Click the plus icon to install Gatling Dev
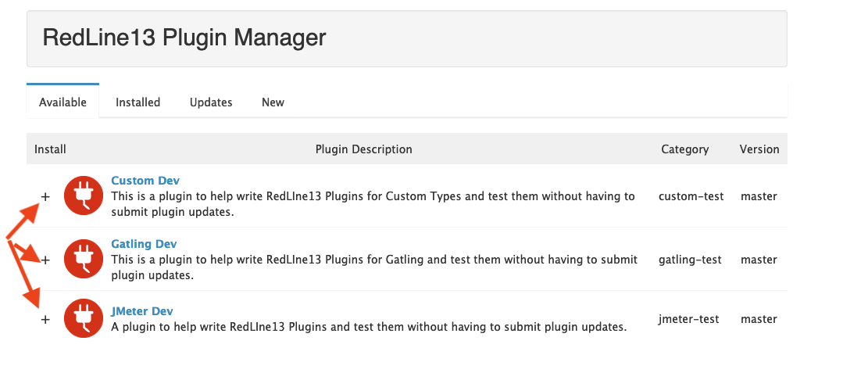This screenshot has height=373, width=868. pos(45,260)
